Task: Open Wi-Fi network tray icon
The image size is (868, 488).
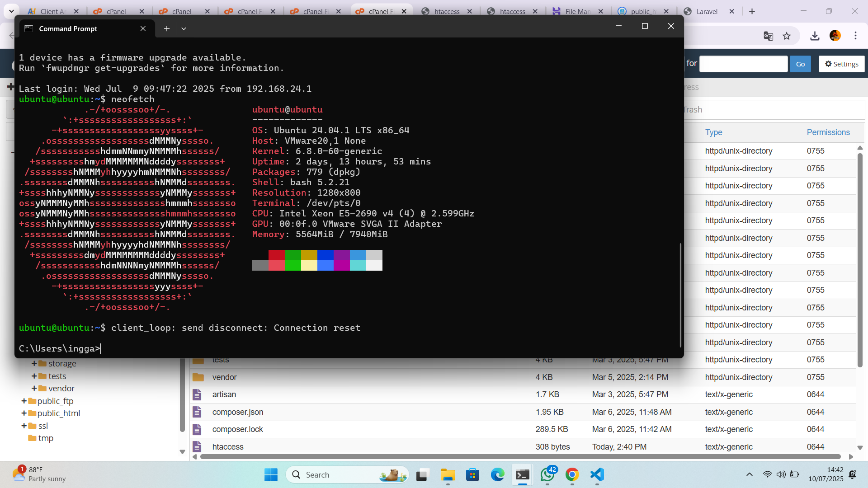Action: [767, 474]
